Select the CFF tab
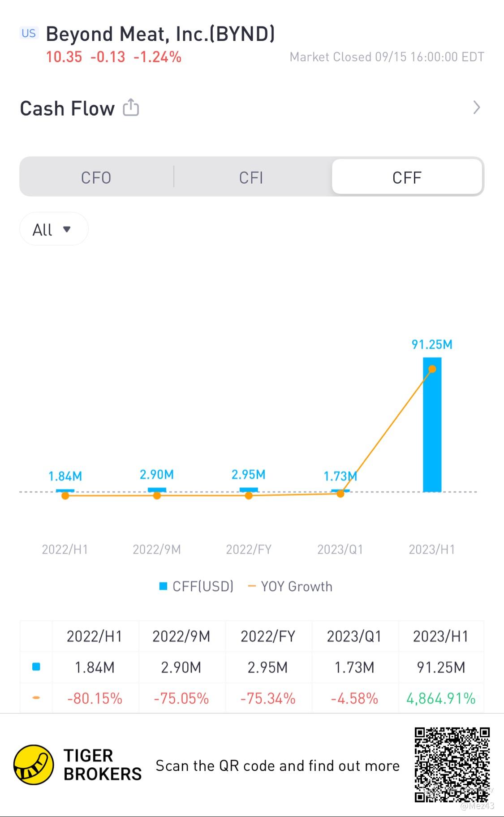Viewport: 504px width, 817px height. (x=407, y=177)
